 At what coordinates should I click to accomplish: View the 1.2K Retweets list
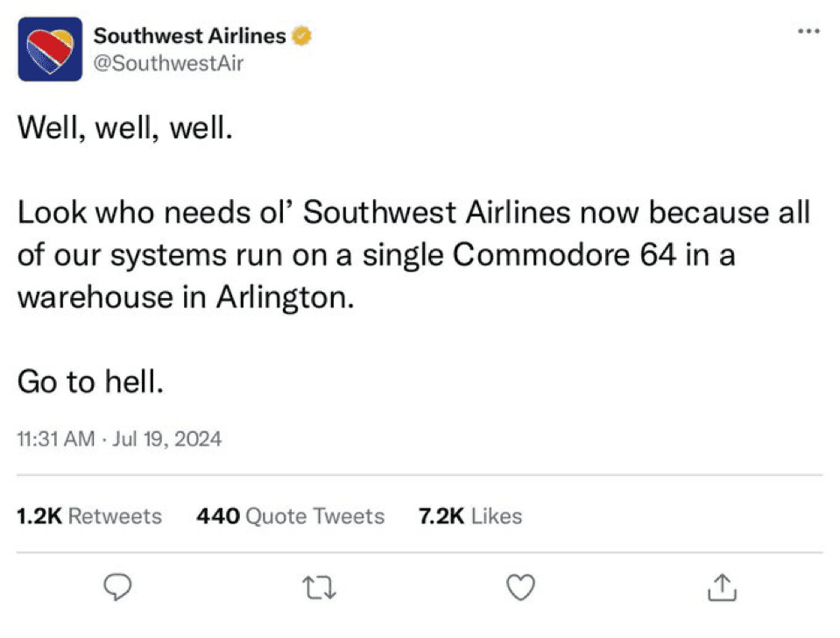pyautogui.click(x=88, y=516)
